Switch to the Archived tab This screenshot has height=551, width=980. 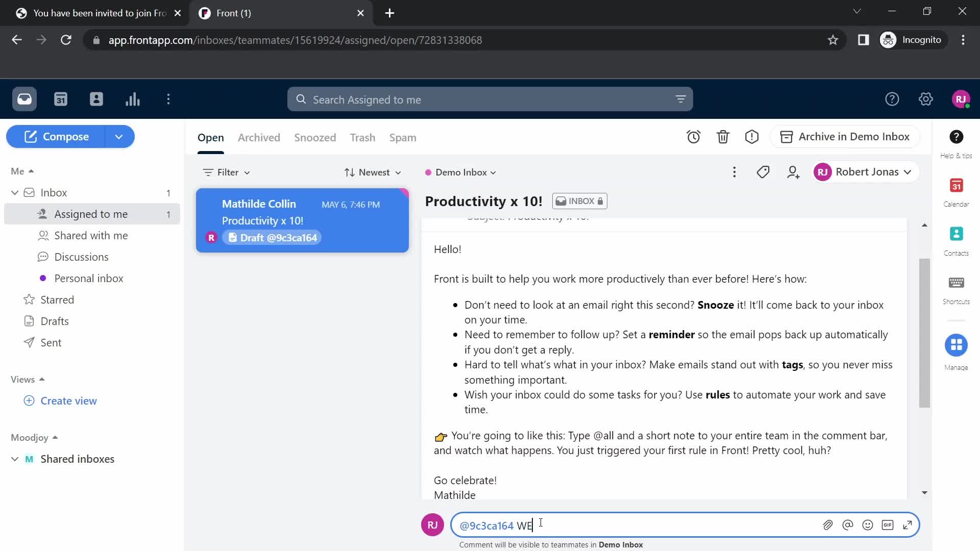tap(258, 137)
